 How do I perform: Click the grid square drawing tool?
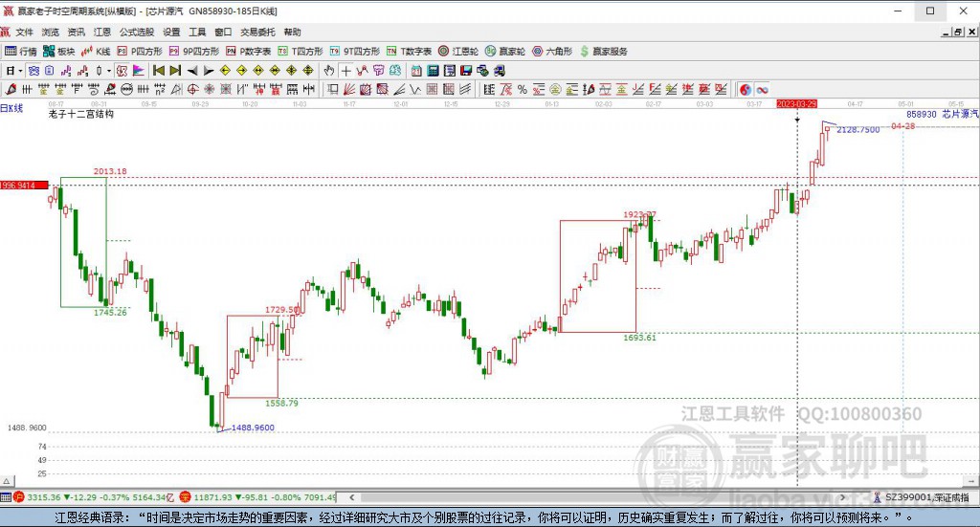point(432,89)
